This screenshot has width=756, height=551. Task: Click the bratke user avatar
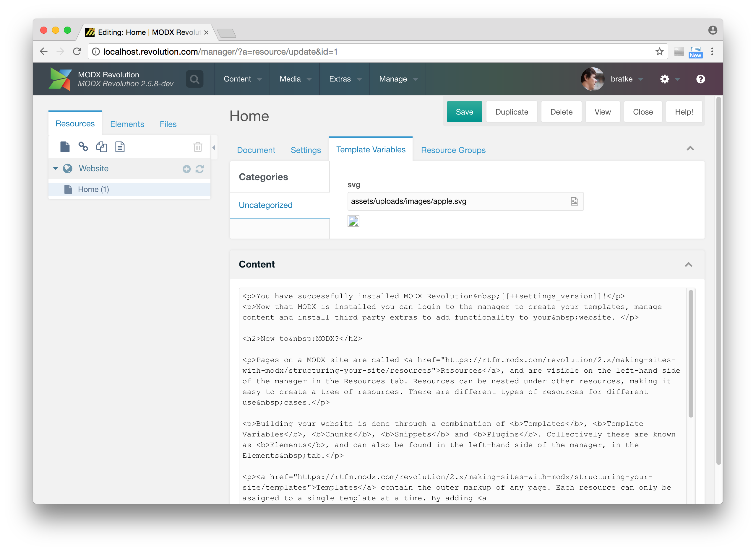[593, 79]
